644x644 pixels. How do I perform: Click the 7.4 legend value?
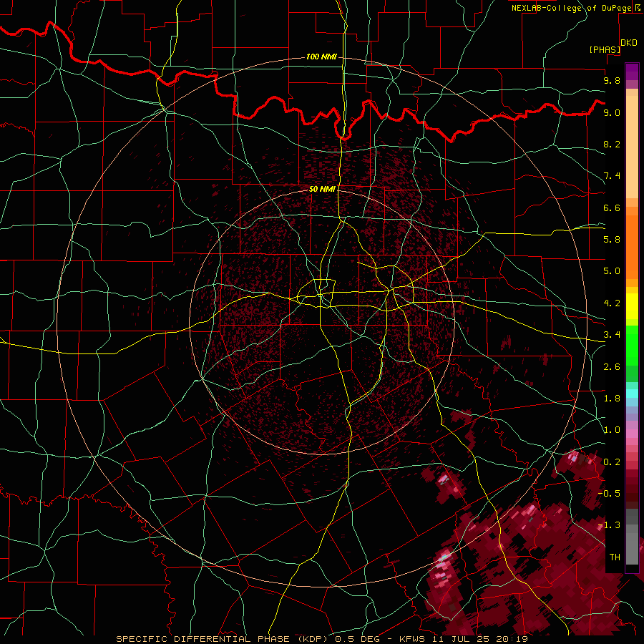pos(612,176)
